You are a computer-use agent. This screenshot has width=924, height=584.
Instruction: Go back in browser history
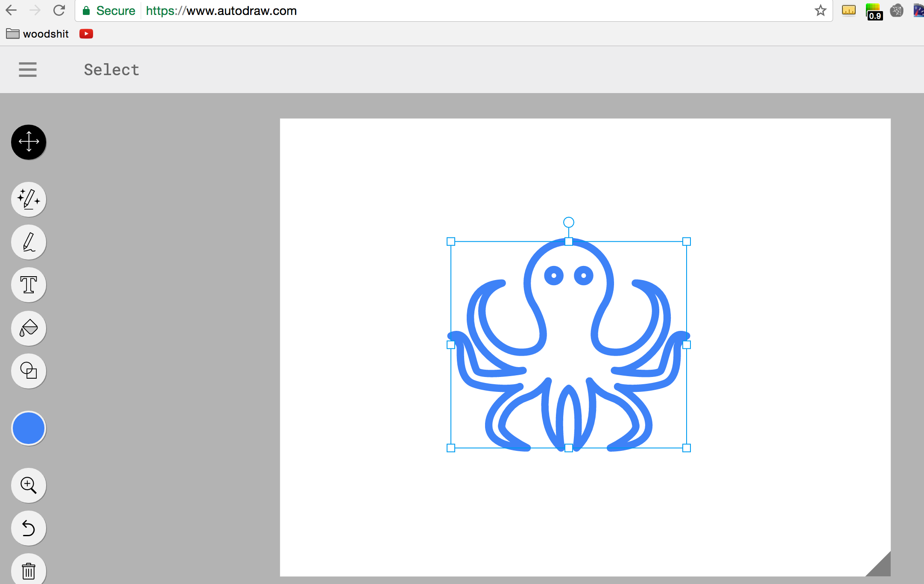[x=11, y=10]
